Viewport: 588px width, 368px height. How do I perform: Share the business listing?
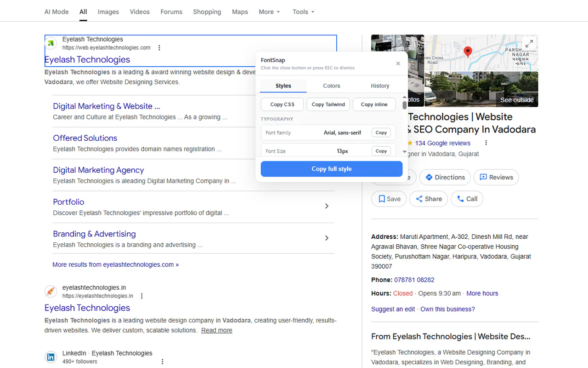[429, 199]
